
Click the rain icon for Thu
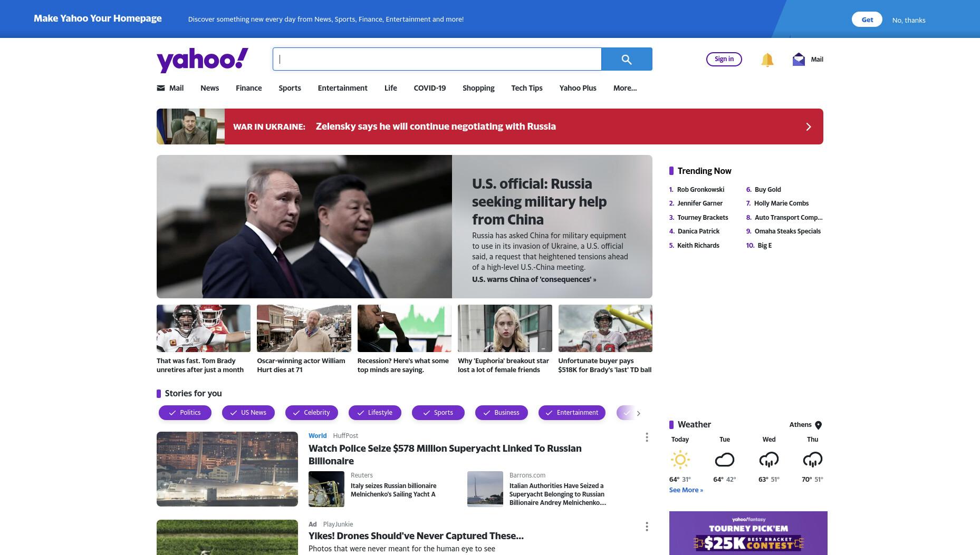pyautogui.click(x=812, y=460)
